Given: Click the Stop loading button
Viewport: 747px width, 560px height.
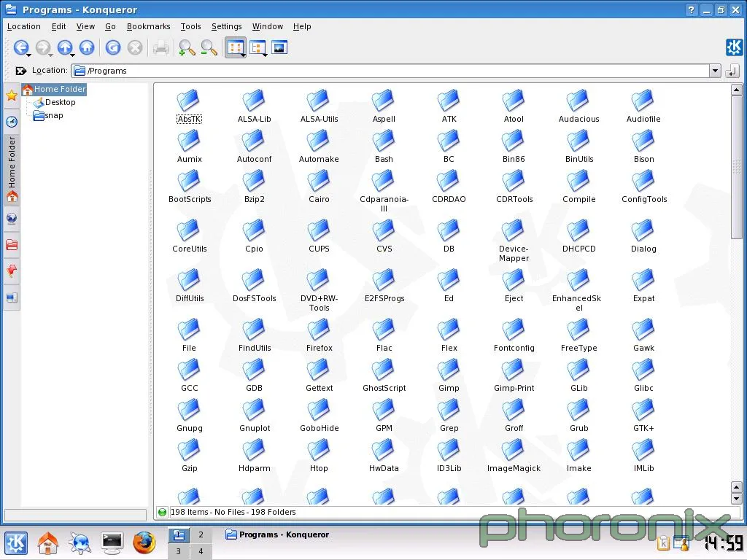Looking at the screenshot, I should (135, 47).
